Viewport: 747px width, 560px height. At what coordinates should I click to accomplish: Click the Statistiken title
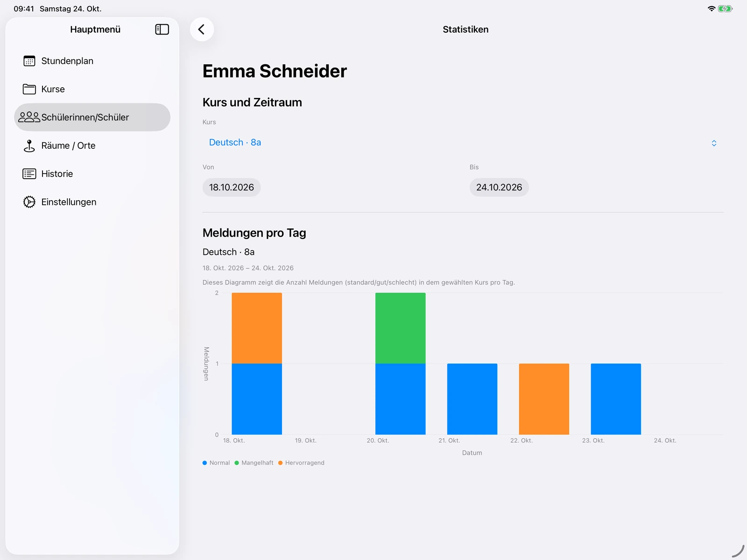[465, 29]
